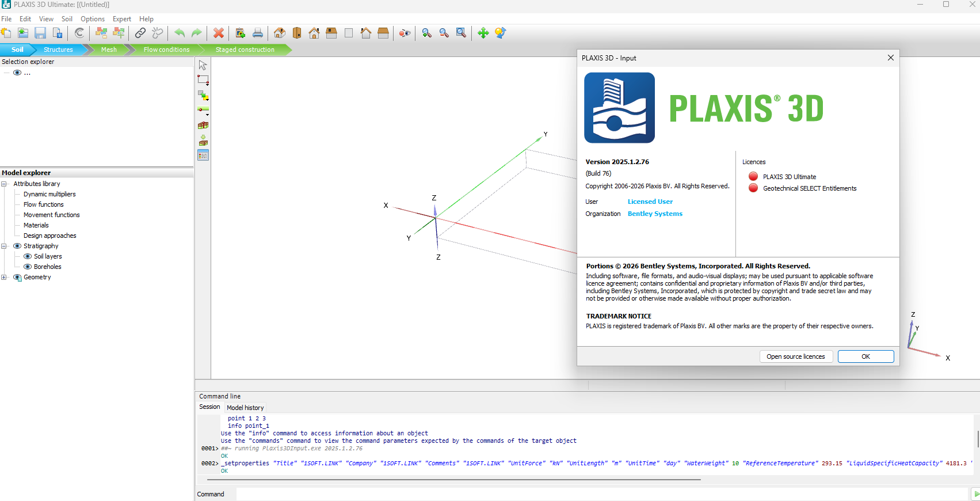Click OK in the PLAXIS 3D dialog

[x=865, y=356]
